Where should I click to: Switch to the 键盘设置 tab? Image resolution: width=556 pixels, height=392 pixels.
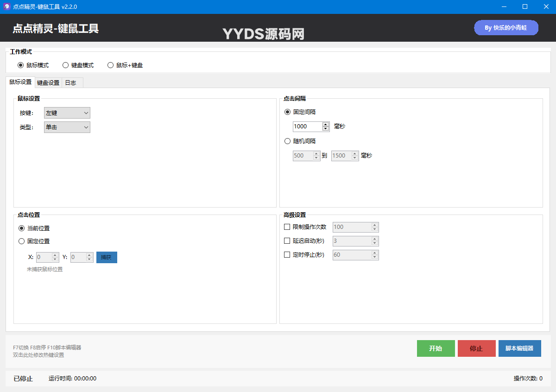pos(48,82)
